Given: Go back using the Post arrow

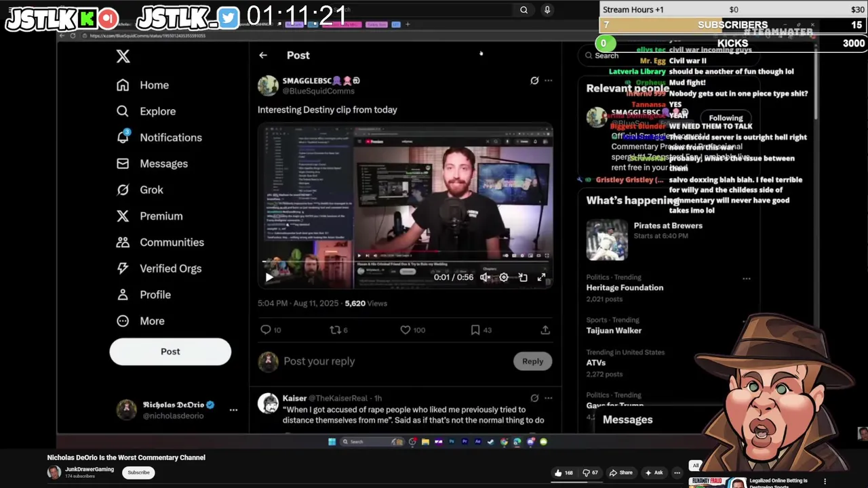Looking at the screenshot, I should (263, 56).
